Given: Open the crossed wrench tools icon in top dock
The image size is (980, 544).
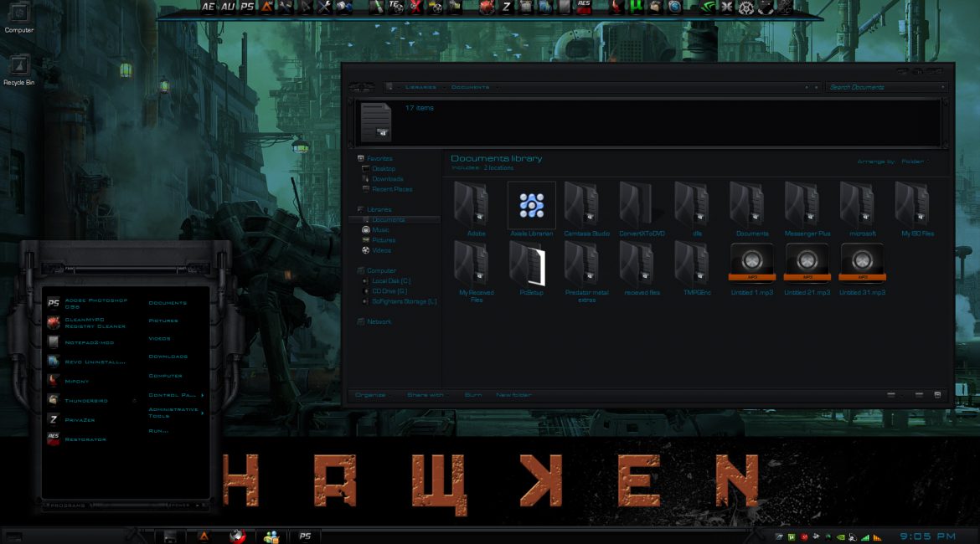Looking at the screenshot, I should [x=324, y=7].
